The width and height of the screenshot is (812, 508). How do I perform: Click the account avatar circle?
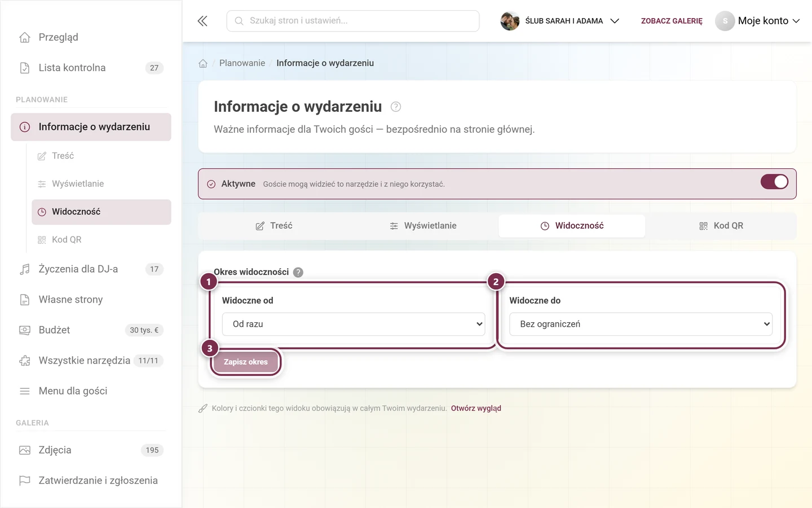click(x=725, y=21)
